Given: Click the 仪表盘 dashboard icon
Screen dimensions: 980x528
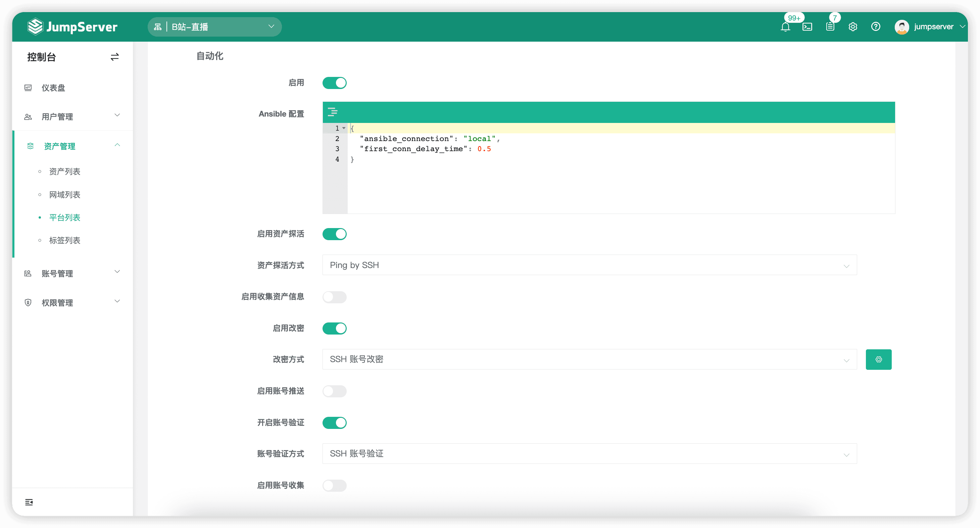Looking at the screenshot, I should 28,88.
